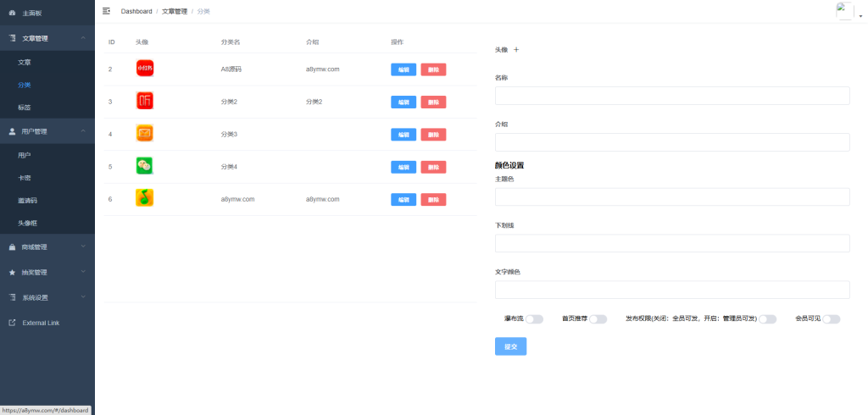Click 编辑 button for 分类4 row

point(403,167)
